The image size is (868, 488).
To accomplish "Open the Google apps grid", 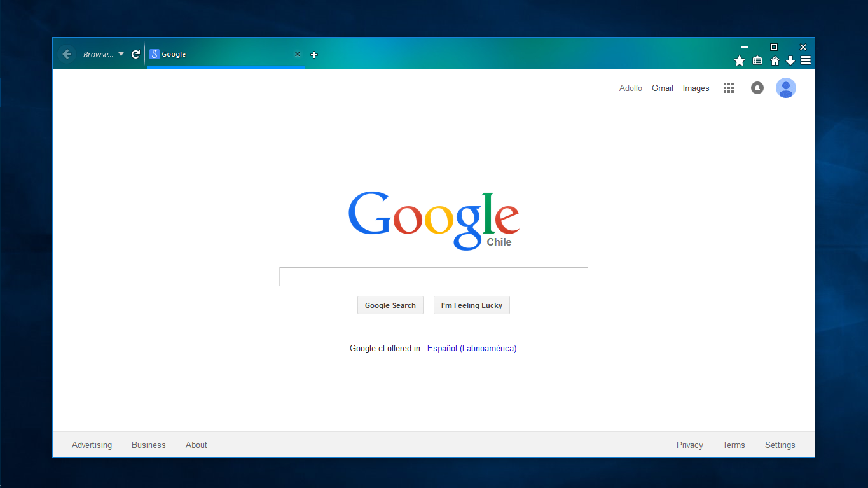I will pos(729,88).
